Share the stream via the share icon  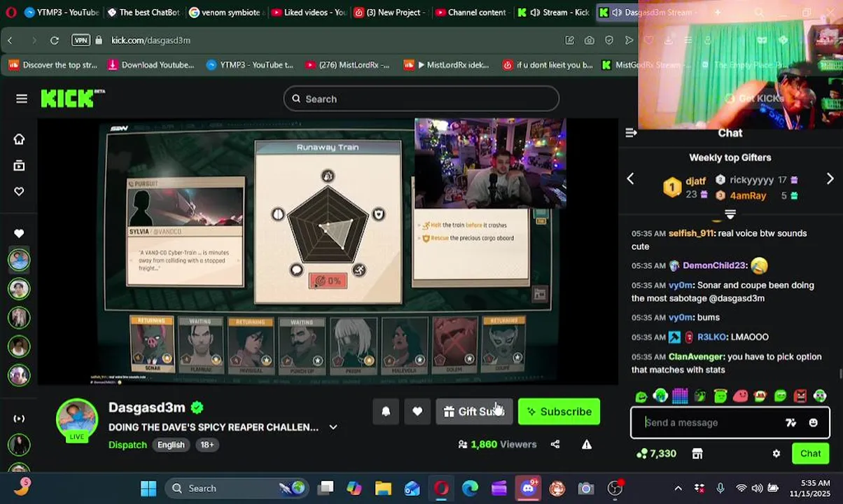(x=555, y=444)
